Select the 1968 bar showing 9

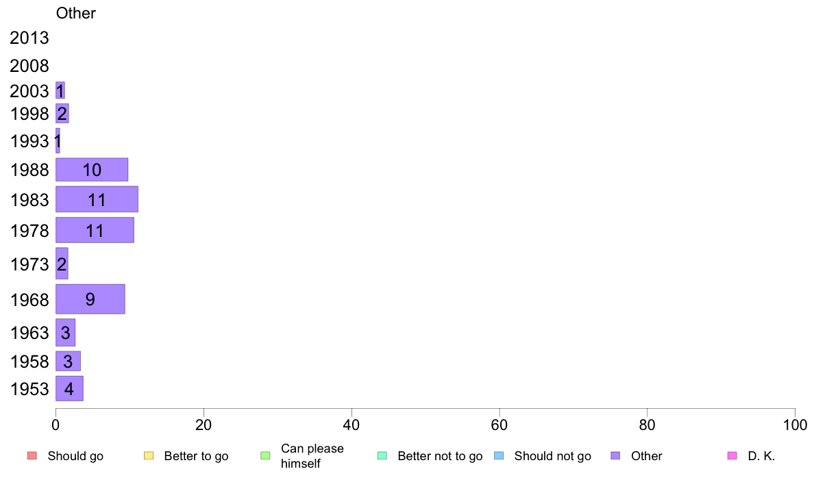pyautogui.click(x=90, y=299)
